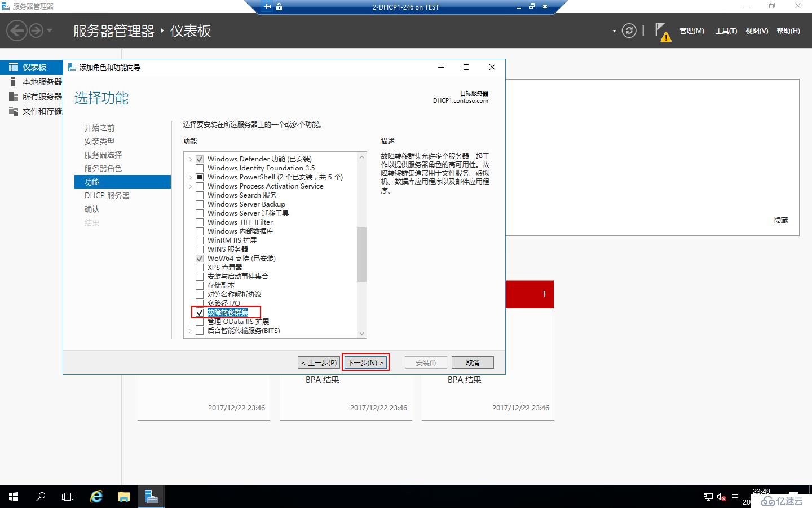The image size is (812, 508).
Task: Go to the 开始之前 wizard step
Action: [x=100, y=128]
